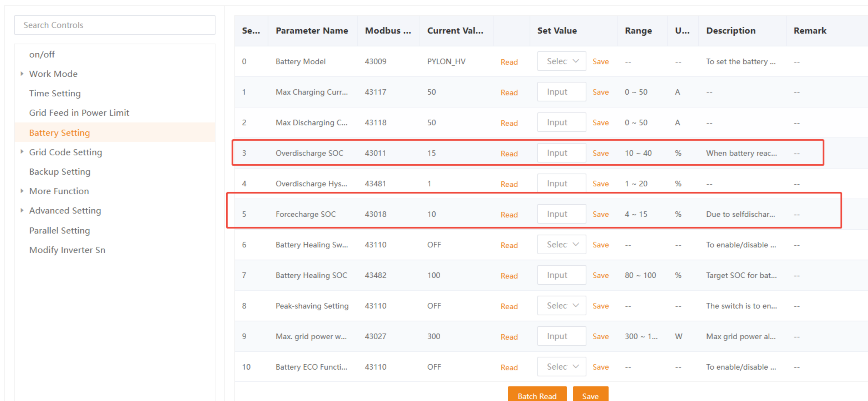The width and height of the screenshot is (868, 401).
Task: Open Parallel Setting in the sidebar
Action: click(59, 231)
